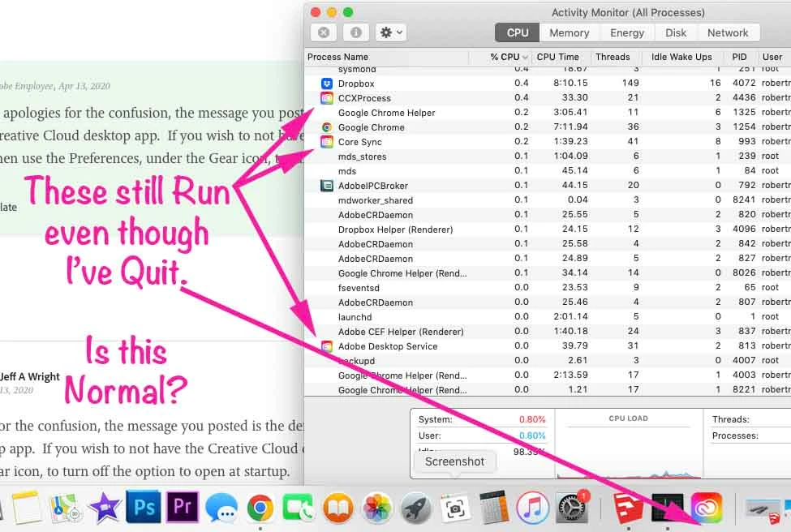Click the CCXProcess app icon
Viewport: 791px width, 532px height.
[327, 98]
